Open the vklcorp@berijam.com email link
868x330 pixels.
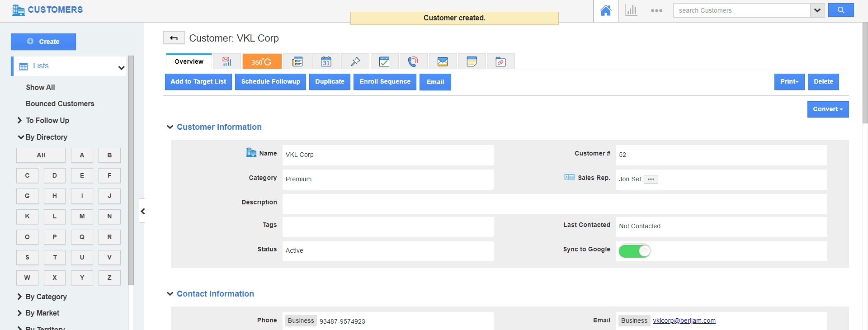[x=684, y=321]
